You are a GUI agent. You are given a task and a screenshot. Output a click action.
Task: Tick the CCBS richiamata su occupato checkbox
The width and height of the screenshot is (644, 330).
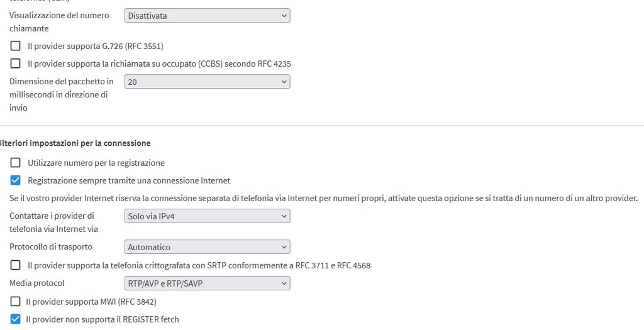(x=16, y=63)
